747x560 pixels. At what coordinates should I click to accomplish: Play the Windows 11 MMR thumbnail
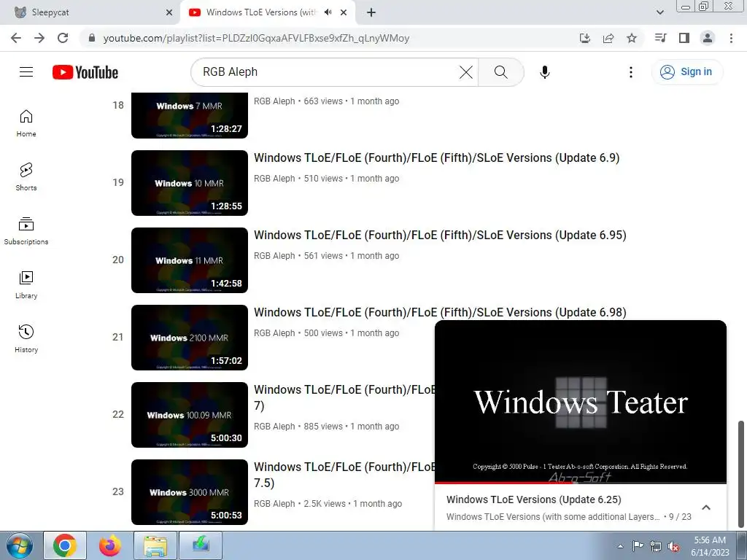click(x=190, y=260)
